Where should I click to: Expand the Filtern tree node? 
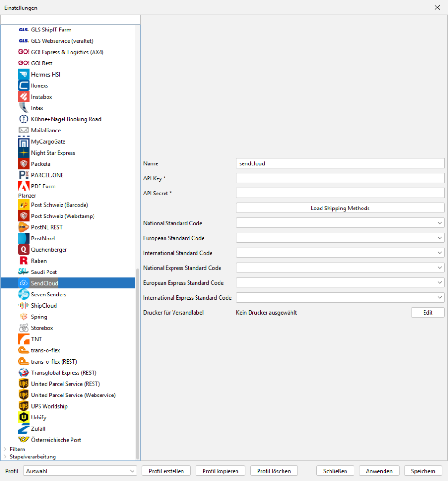[x=5, y=449]
